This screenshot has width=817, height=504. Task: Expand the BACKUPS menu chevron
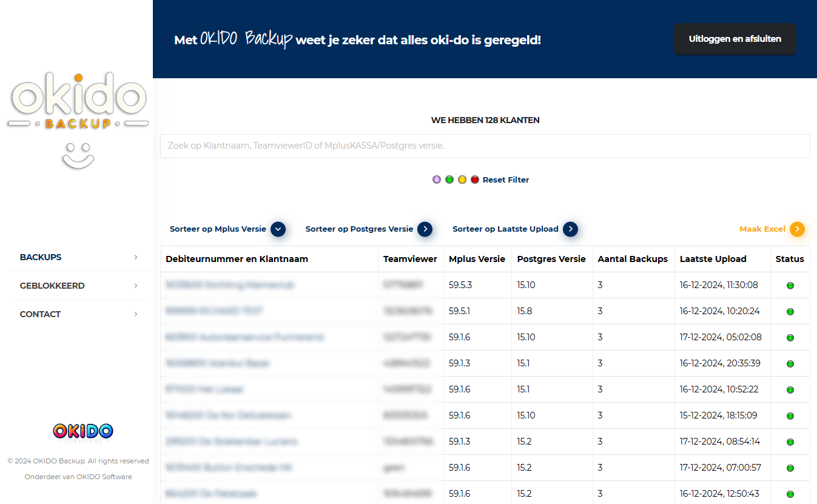[x=136, y=257]
